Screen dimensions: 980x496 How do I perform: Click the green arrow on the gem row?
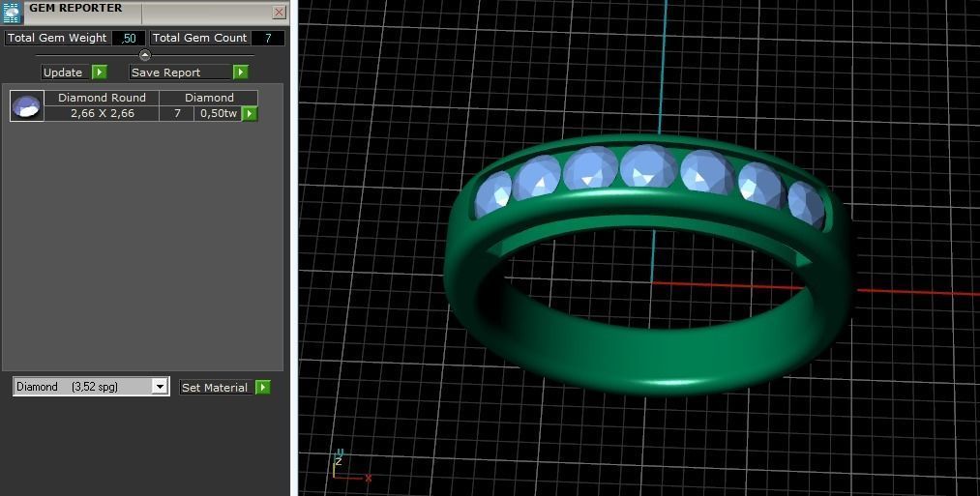pos(250,114)
